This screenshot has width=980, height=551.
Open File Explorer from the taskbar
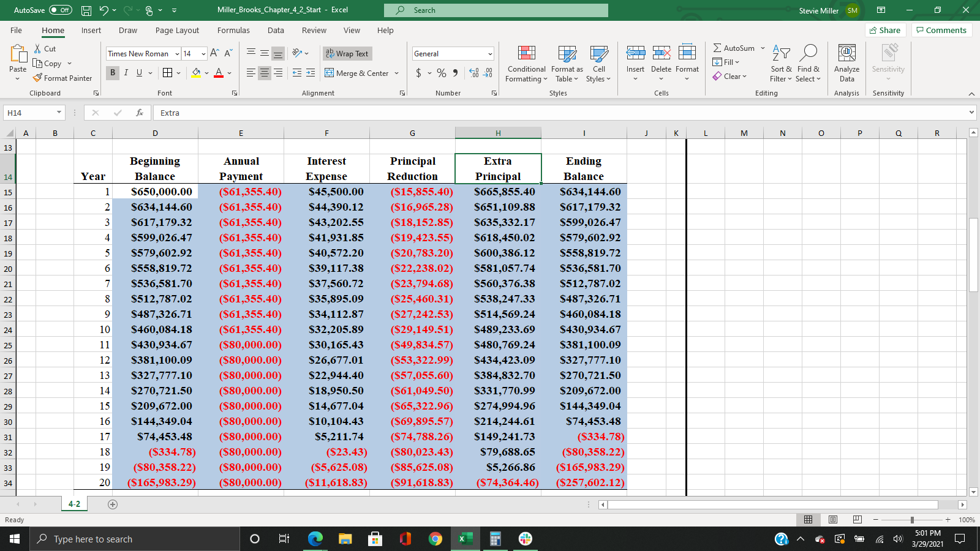click(345, 539)
